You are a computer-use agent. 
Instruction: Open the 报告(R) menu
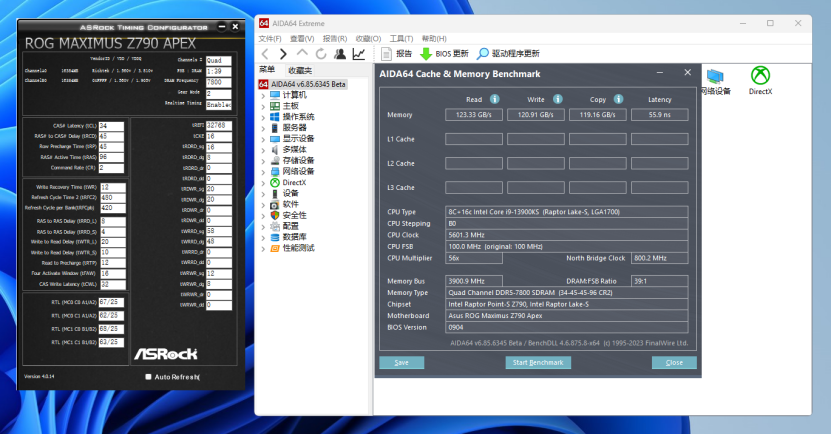[x=334, y=39]
